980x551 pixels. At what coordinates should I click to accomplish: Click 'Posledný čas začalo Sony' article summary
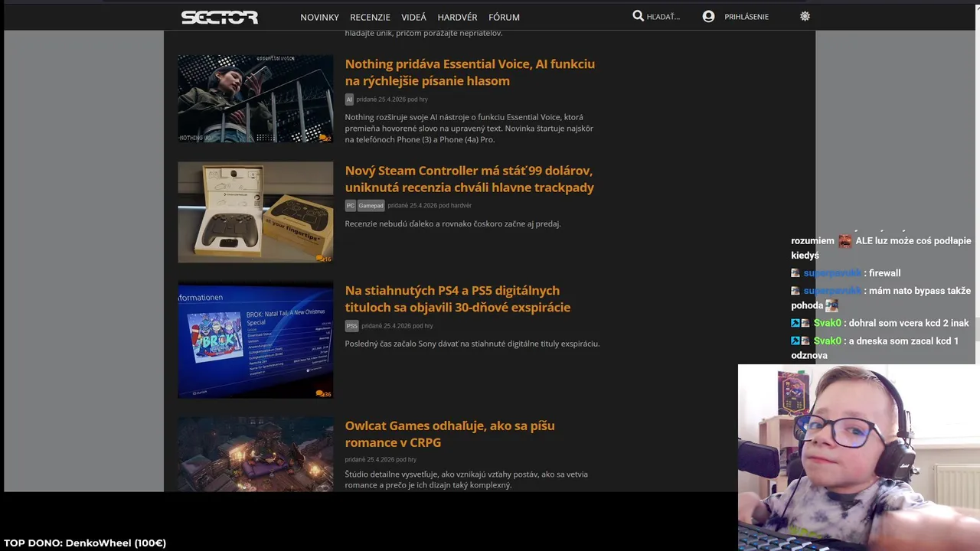click(x=472, y=344)
